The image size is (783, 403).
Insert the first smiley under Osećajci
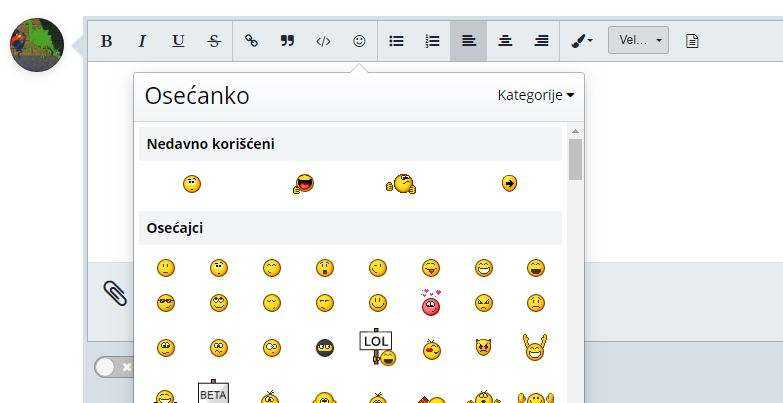[166, 268]
